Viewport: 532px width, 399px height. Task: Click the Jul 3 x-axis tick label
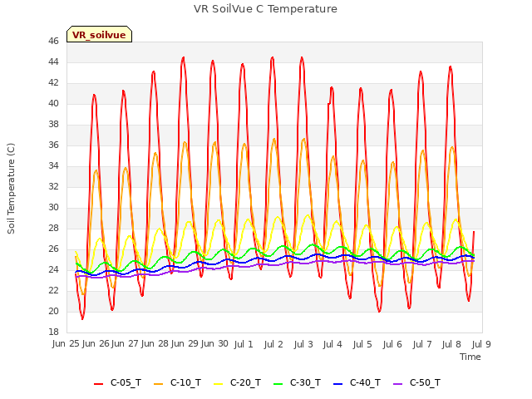coord(303,344)
